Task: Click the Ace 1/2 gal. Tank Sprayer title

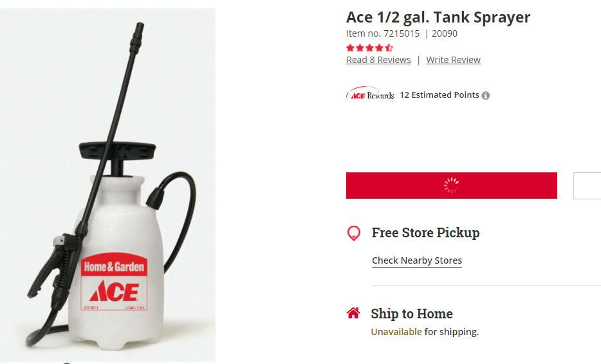Action: tap(438, 17)
